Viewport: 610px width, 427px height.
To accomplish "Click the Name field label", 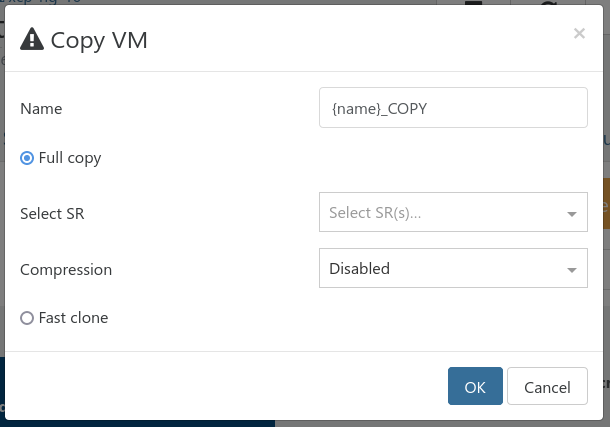I will tap(41, 109).
